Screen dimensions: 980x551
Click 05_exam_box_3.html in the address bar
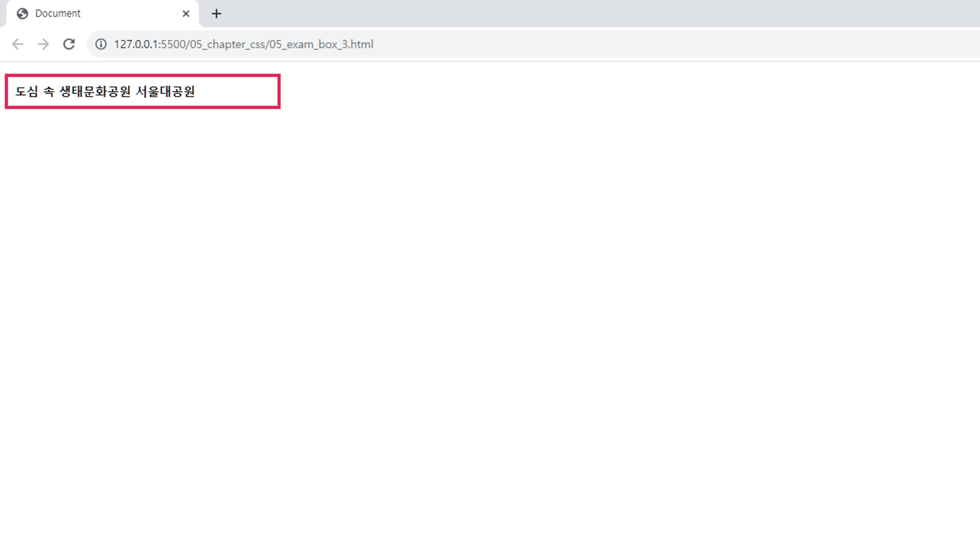pos(321,44)
